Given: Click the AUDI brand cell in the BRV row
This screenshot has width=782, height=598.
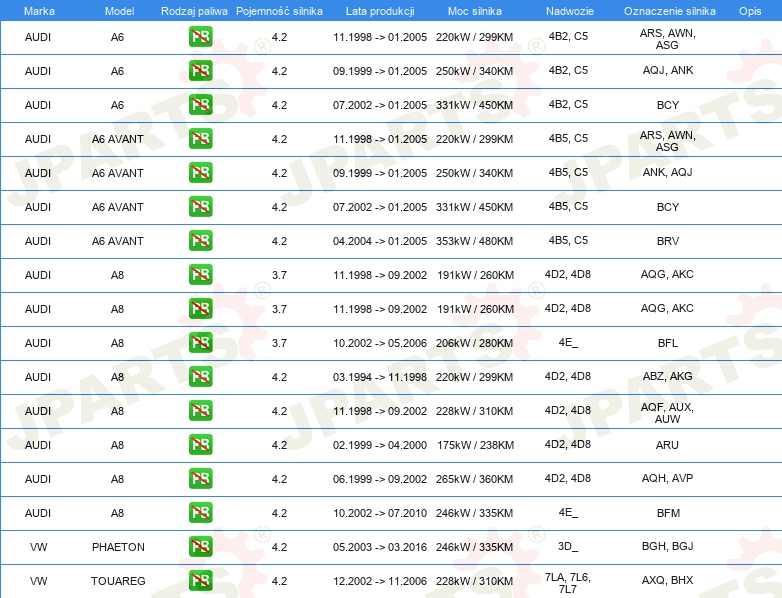Looking at the screenshot, I should (x=38, y=241).
